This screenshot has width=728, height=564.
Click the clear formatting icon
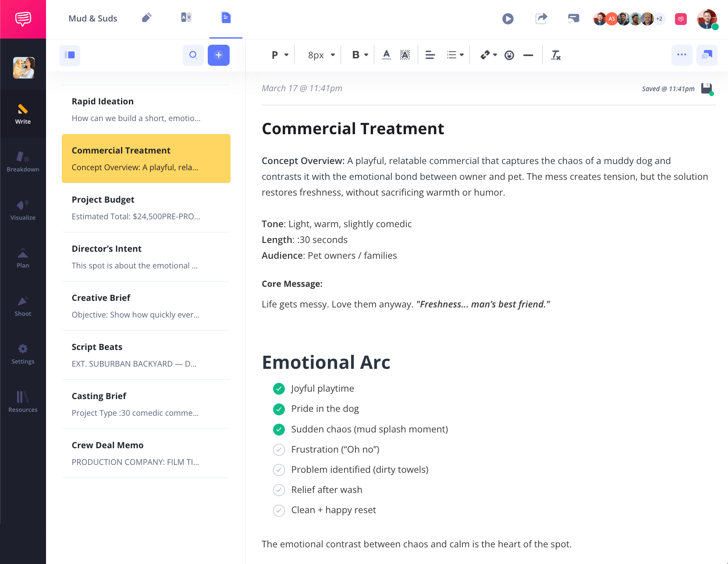pos(555,55)
